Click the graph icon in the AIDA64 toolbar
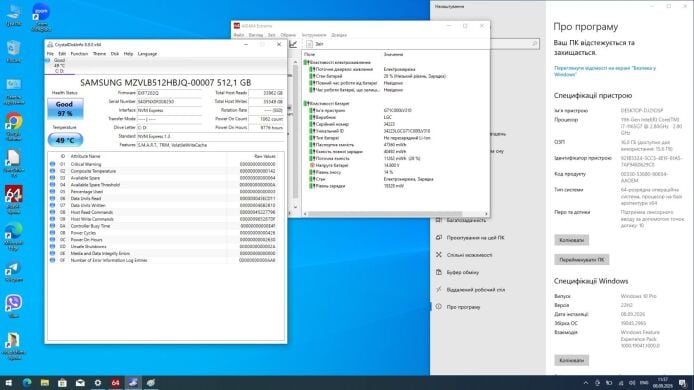 point(293,44)
